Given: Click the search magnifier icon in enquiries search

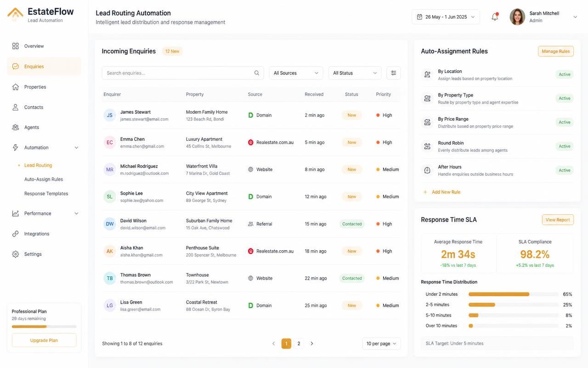Looking at the screenshot, I should (257, 73).
